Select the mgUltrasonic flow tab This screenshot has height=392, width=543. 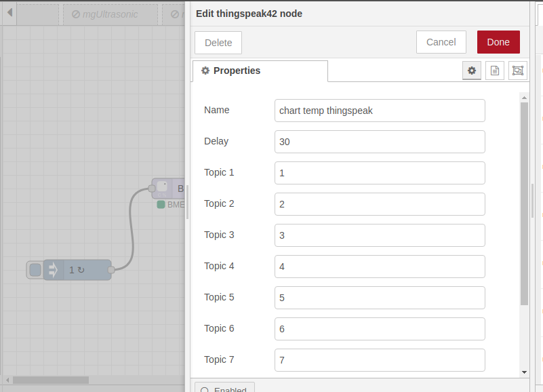(x=110, y=14)
